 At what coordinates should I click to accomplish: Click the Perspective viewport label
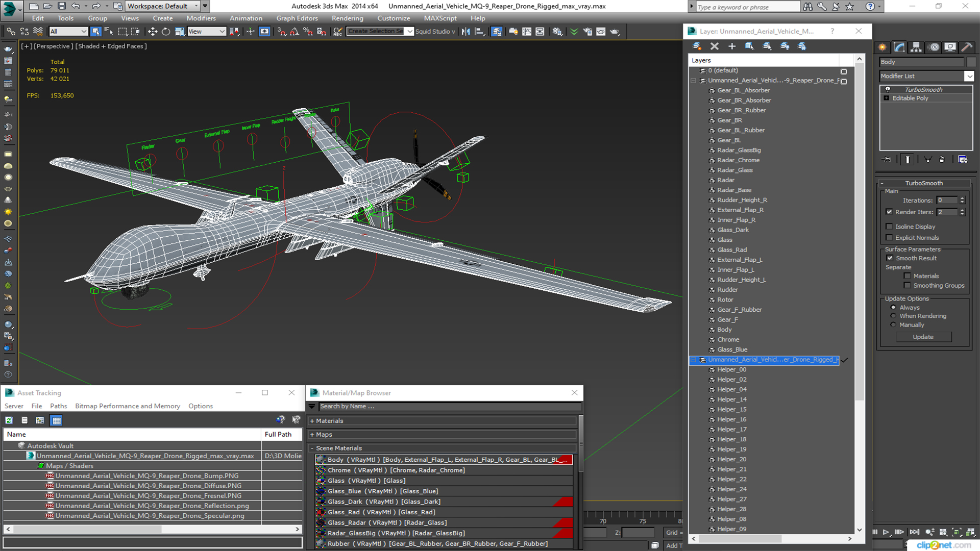[x=53, y=46]
